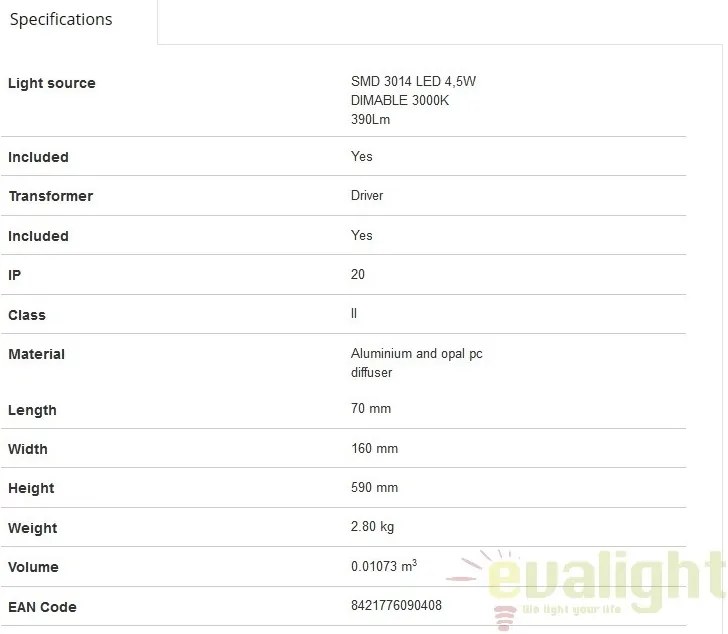Click the Transformer row label
Viewport: 728px width, 634px height.
[51, 196]
